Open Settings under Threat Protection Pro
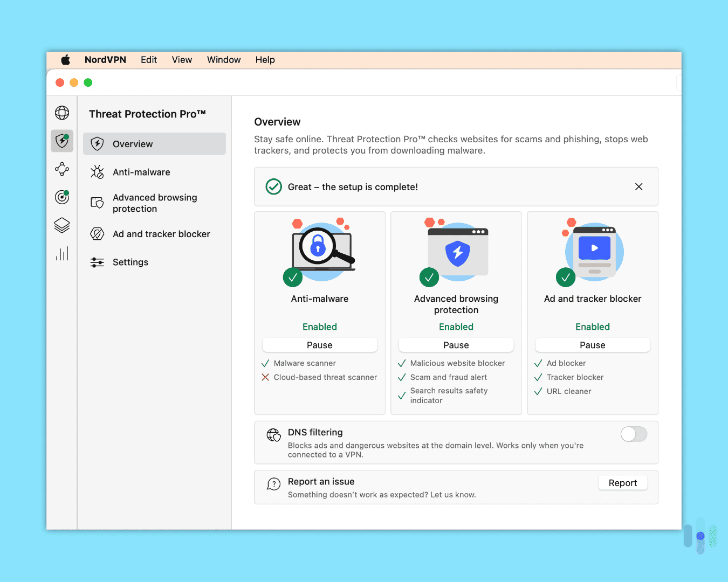This screenshot has width=728, height=582. (x=130, y=262)
